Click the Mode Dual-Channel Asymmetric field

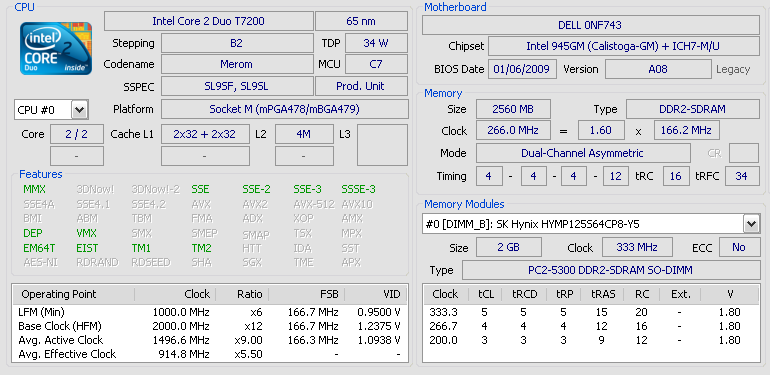pos(583,153)
